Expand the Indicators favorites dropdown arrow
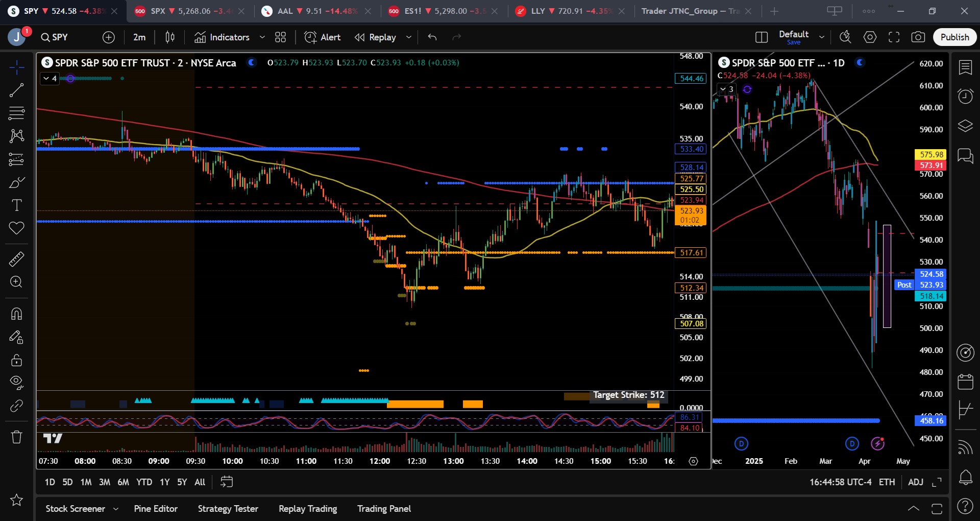980x521 pixels. (x=262, y=37)
